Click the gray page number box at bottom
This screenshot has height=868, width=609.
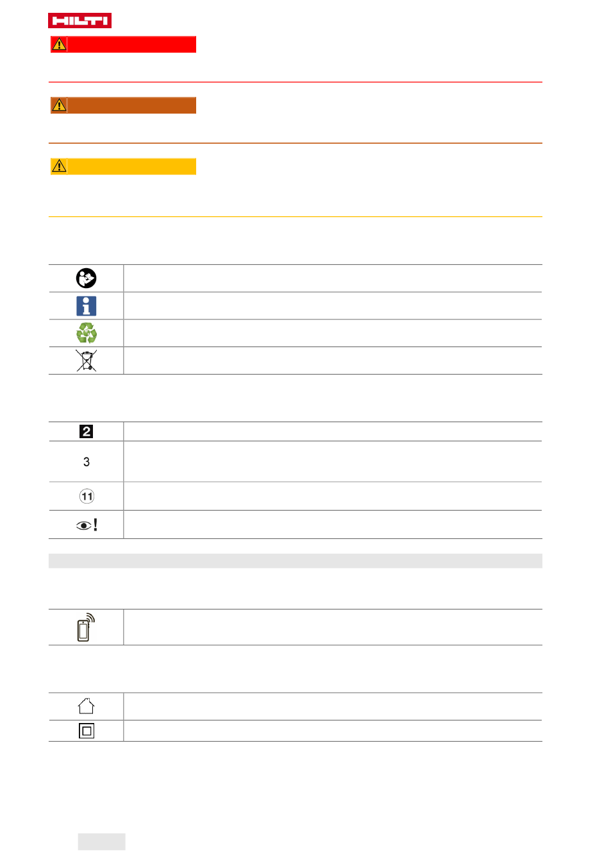[101, 842]
